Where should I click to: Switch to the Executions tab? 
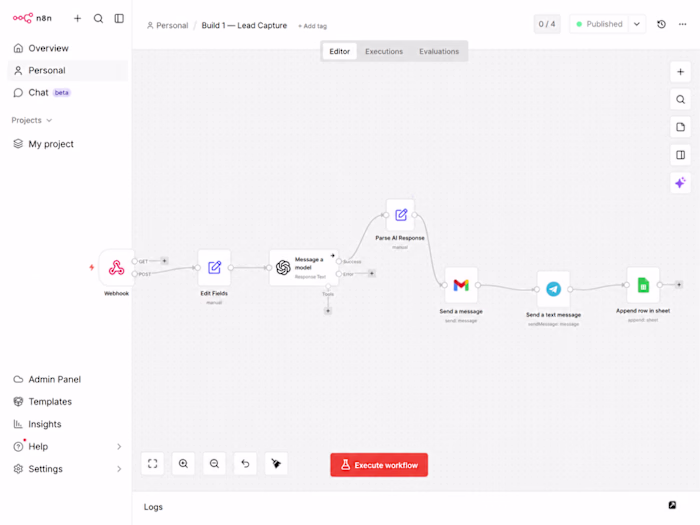coord(384,51)
